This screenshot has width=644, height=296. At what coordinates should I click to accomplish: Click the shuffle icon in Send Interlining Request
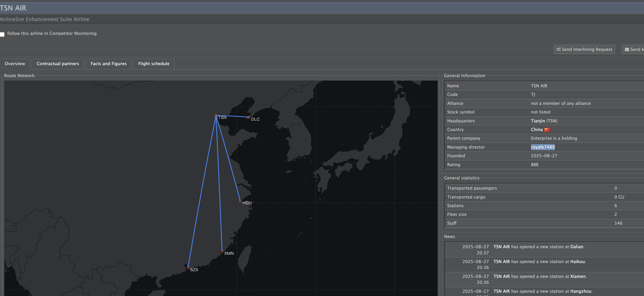tap(558, 49)
